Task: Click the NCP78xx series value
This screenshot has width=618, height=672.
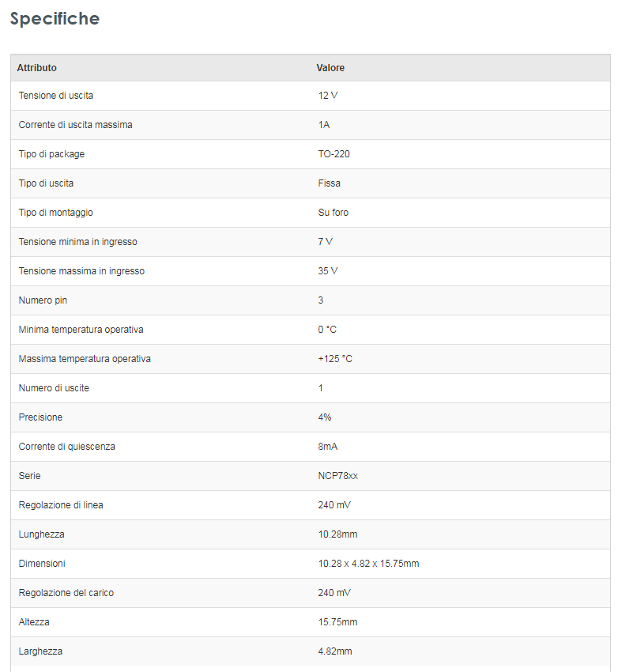Action: point(338,476)
